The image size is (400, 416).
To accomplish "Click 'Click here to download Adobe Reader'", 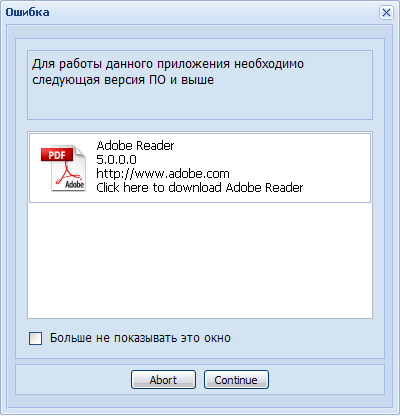I will click(199, 188).
